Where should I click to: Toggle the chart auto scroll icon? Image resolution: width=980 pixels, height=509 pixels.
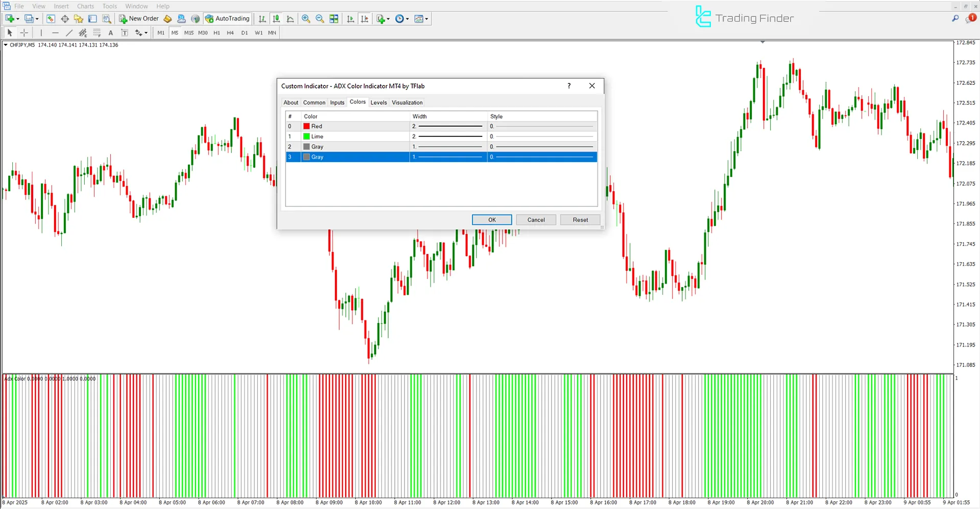(x=350, y=19)
